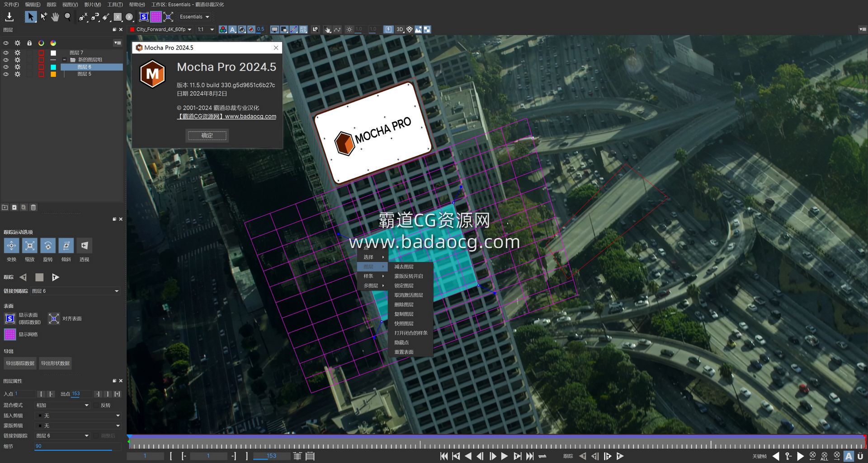
Task: Select the ellipse X shape tool
Action: (x=129, y=17)
